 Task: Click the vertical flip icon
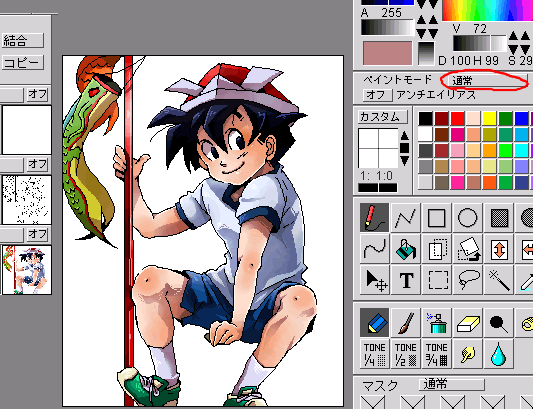(499, 249)
